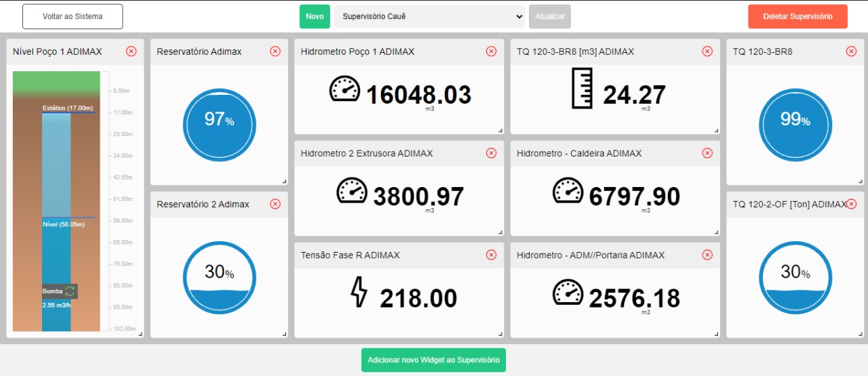The image size is (868, 376).
Task: Click the green Novo button
Action: (314, 16)
